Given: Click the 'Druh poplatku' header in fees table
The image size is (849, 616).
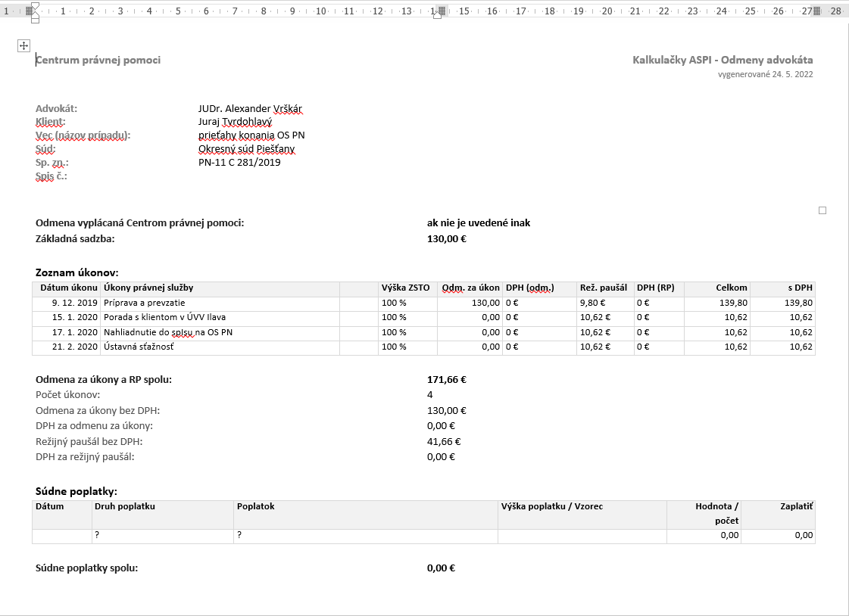Looking at the screenshot, I should tap(125, 506).
